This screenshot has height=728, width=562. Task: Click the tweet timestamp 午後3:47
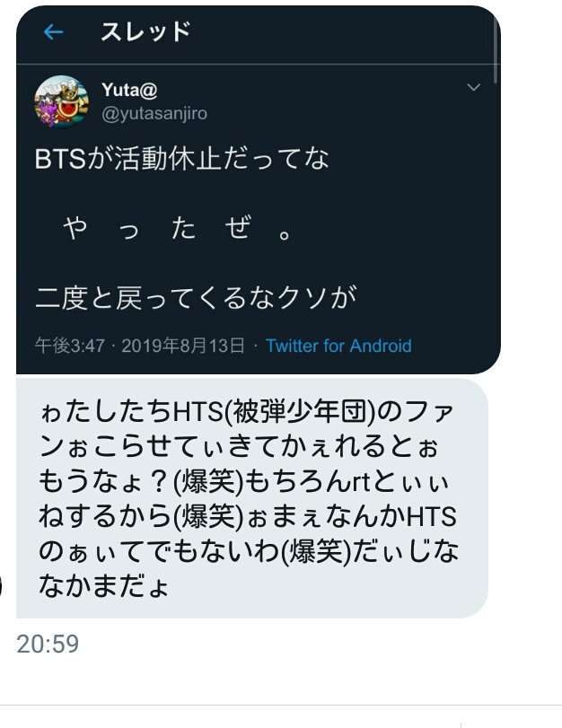click(x=70, y=346)
